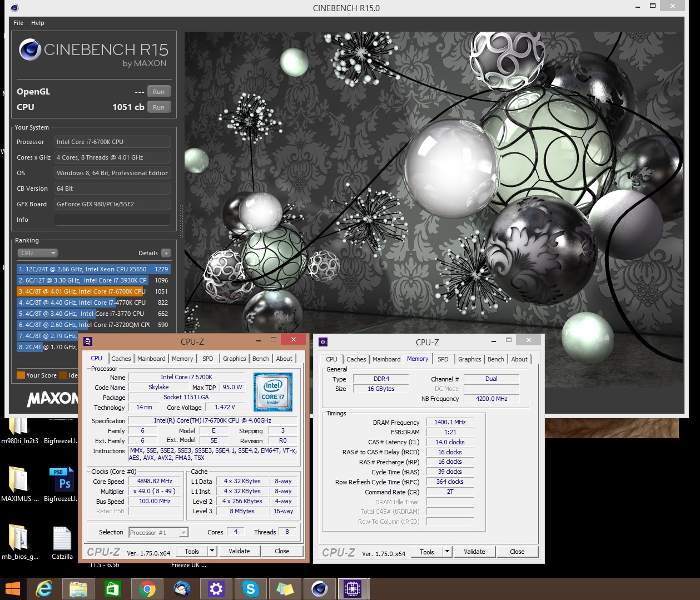The image size is (700, 600).
Task: Open Bench tab in right CPU-Z
Action: pyautogui.click(x=496, y=359)
